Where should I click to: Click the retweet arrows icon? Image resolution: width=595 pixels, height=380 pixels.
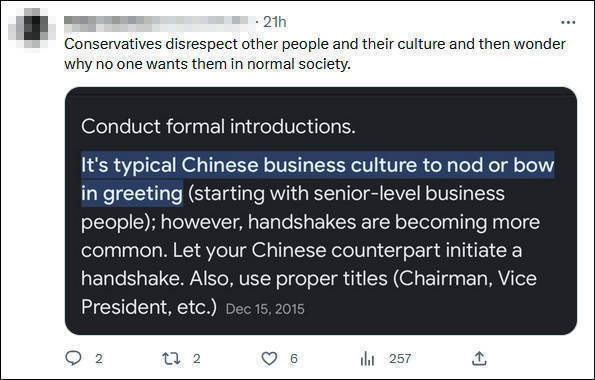[171, 358]
